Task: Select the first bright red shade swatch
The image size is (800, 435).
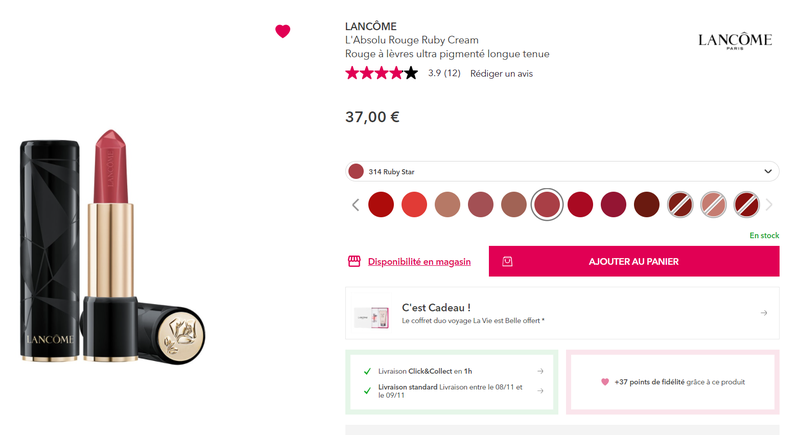Action: (x=381, y=205)
